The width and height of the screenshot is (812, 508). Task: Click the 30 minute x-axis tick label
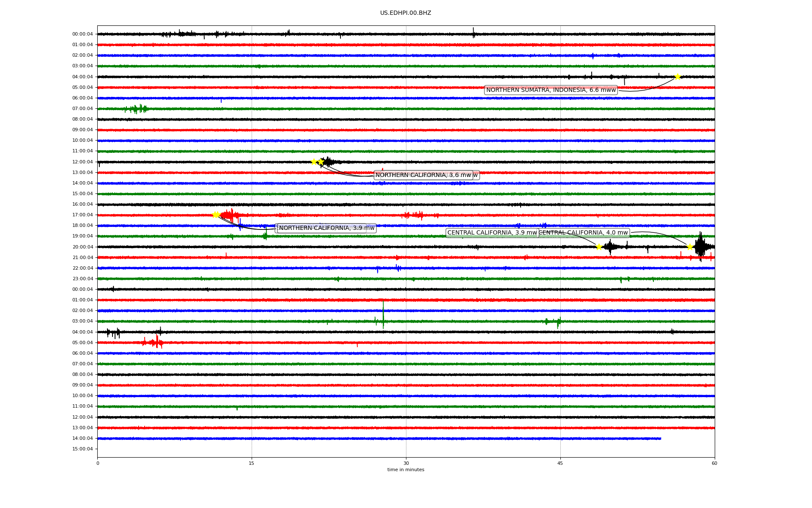pos(406,463)
